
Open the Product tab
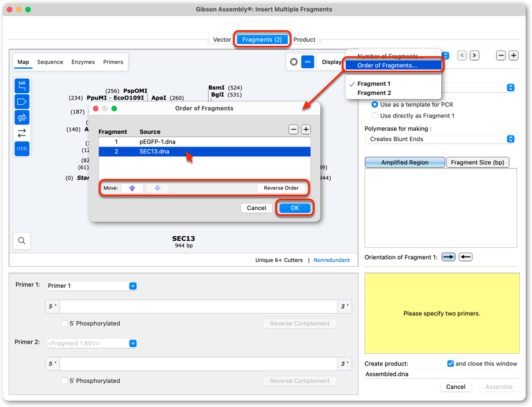click(x=304, y=40)
